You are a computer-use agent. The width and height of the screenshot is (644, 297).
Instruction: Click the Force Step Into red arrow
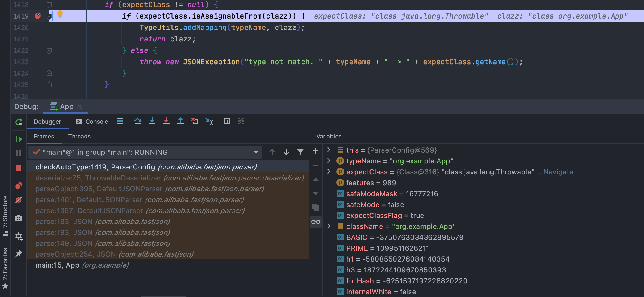point(166,121)
